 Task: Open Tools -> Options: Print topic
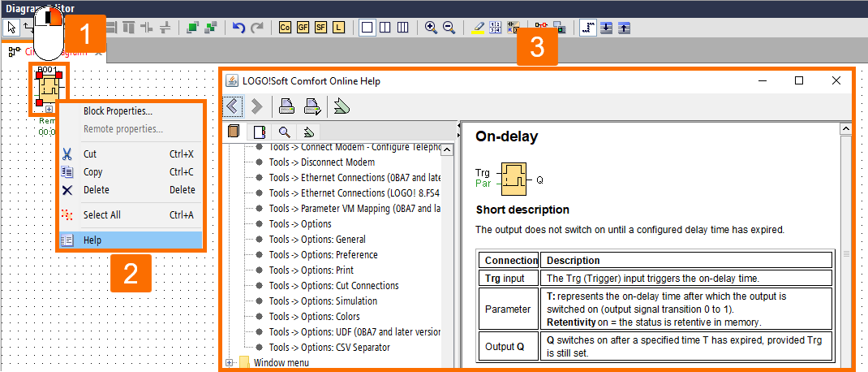click(x=312, y=270)
